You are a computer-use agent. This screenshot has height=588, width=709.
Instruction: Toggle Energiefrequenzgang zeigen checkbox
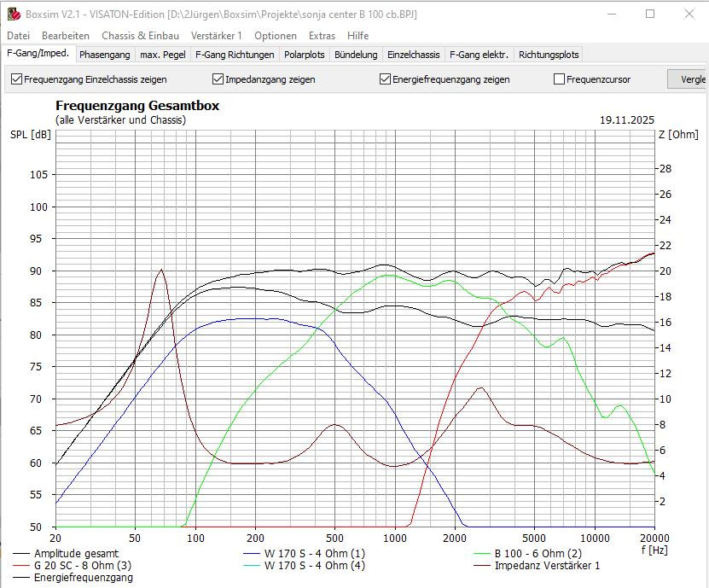[386, 79]
